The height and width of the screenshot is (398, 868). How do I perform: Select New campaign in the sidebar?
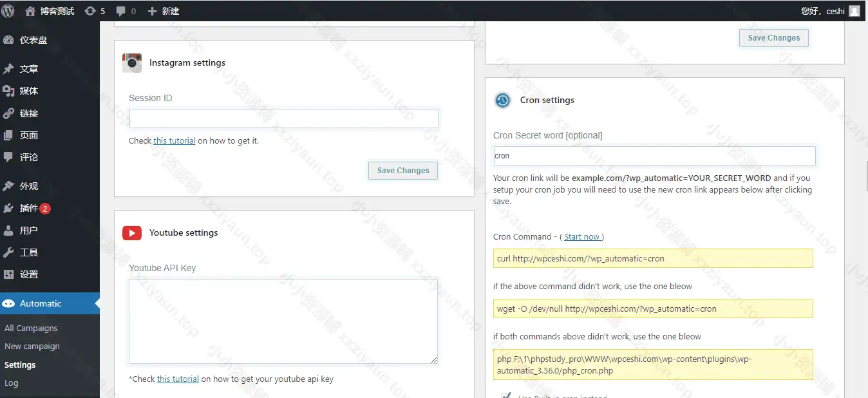[32, 346]
